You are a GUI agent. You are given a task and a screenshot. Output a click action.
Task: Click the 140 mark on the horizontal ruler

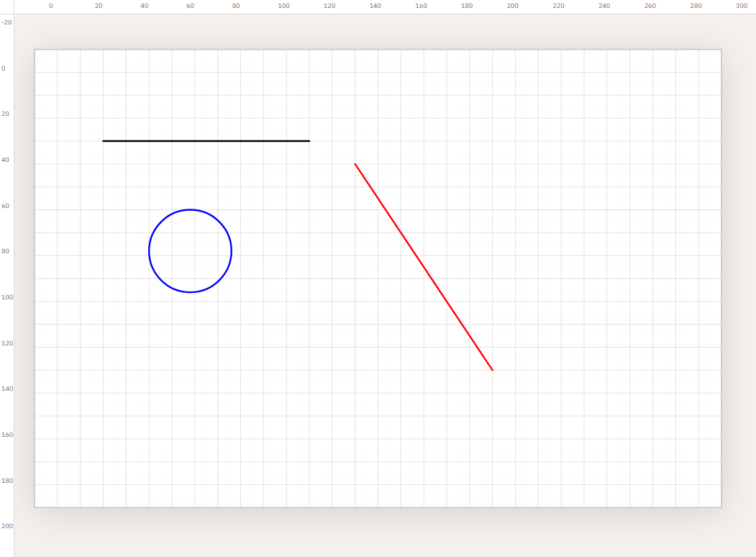375,6
